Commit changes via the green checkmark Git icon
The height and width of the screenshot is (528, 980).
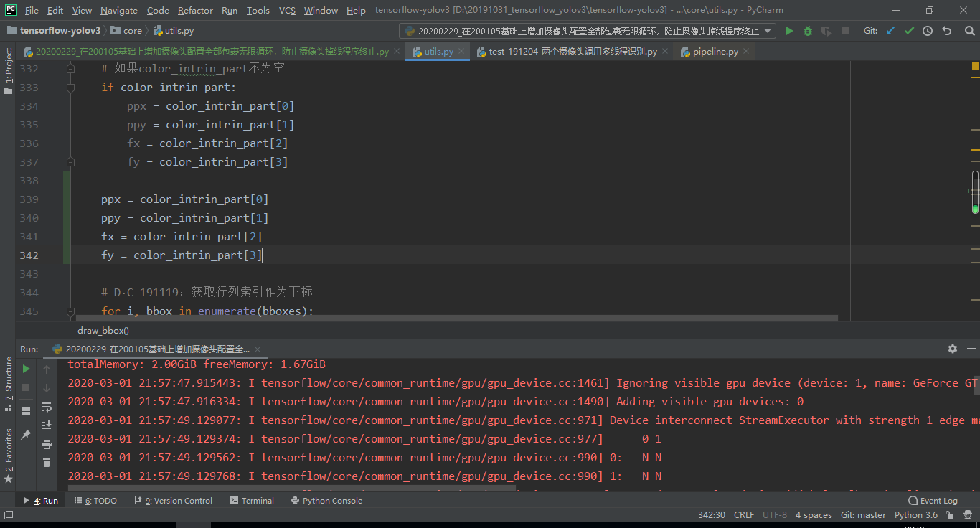click(908, 31)
